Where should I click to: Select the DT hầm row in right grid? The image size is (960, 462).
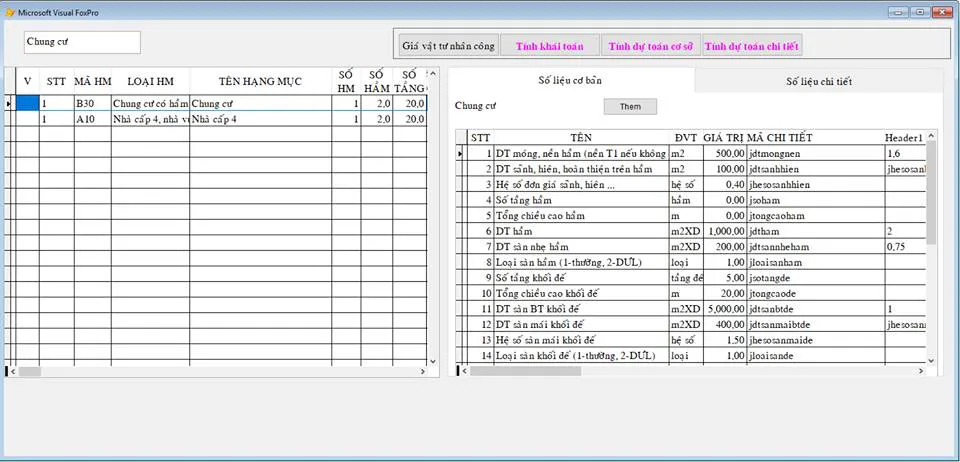(x=580, y=231)
